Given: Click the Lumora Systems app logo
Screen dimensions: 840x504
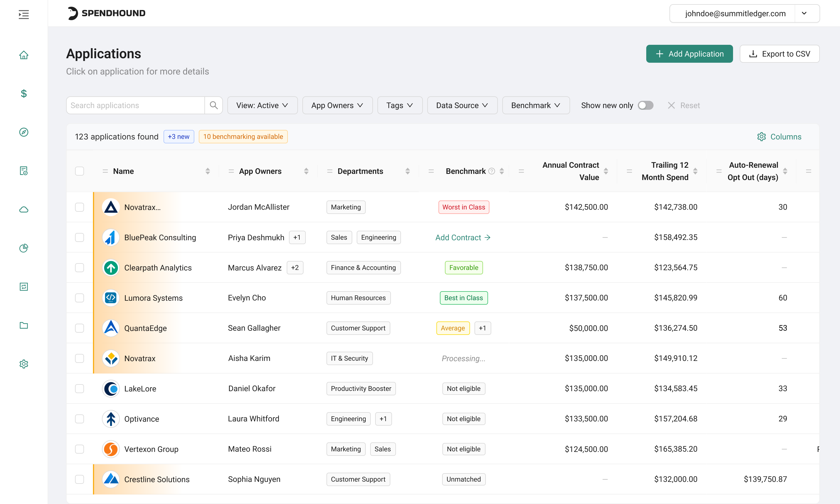Looking at the screenshot, I should click(x=111, y=298).
